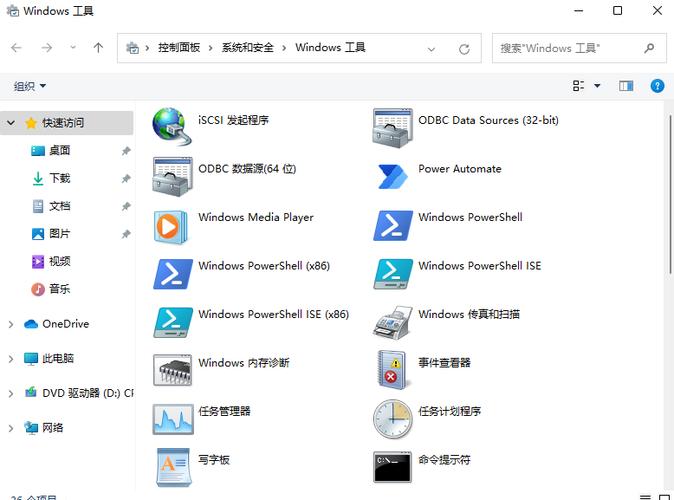Screen dimensions: 674x500
Task: Click Windows 工具 breadcrumb segment
Action: (330, 47)
